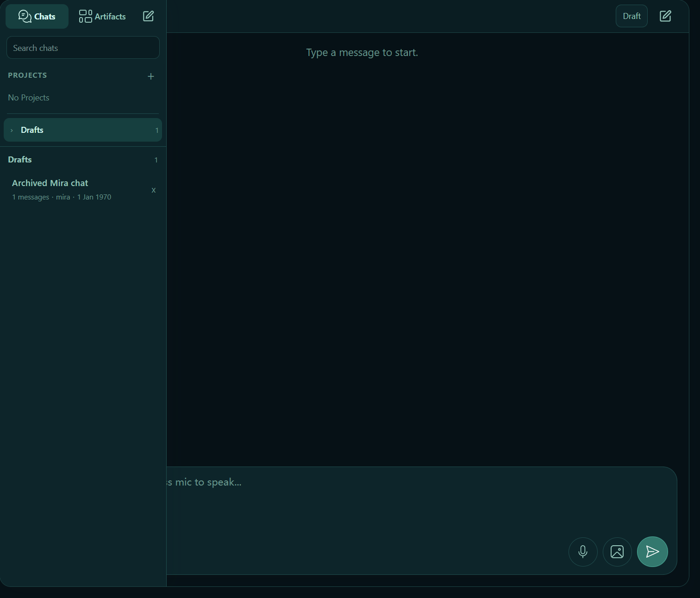The height and width of the screenshot is (598, 700).
Task: Expand the Drafts folder chevron
Action: (12, 131)
